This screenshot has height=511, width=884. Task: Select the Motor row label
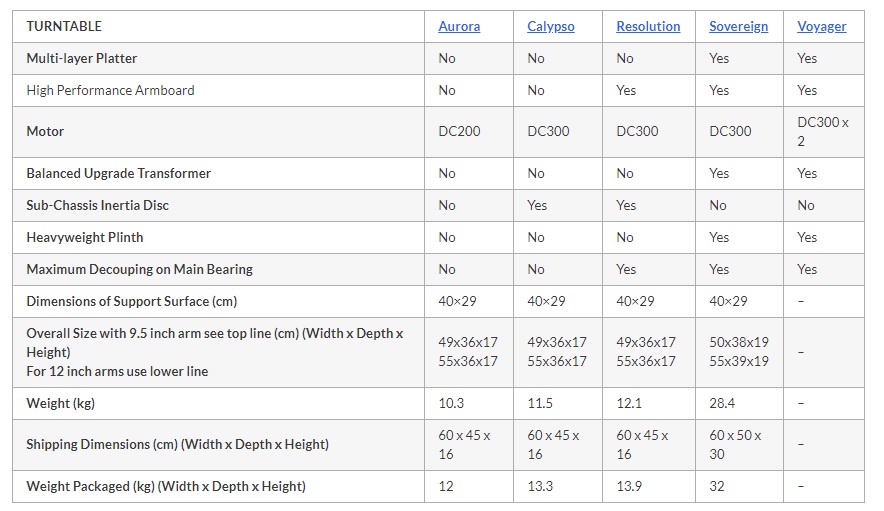(x=45, y=131)
